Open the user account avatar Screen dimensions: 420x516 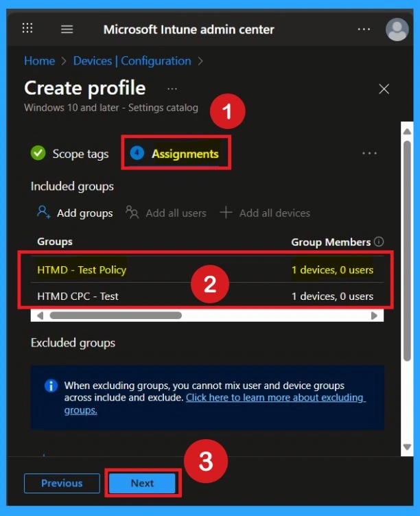coord(397,30)
